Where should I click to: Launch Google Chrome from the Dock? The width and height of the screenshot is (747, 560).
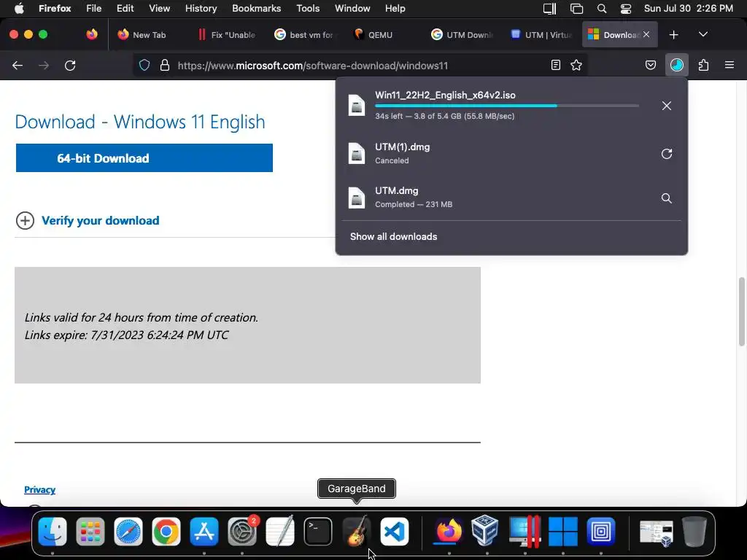click(x=166, y=531)
